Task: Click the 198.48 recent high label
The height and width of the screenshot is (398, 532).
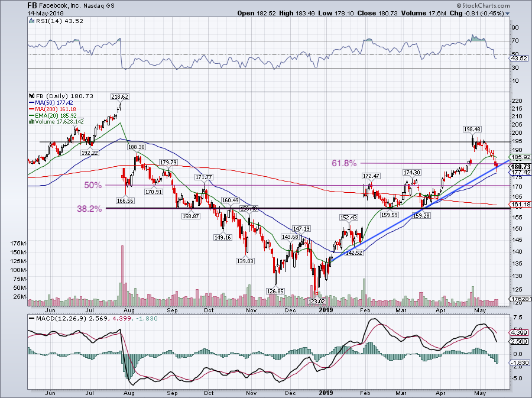Action: click(472, 130)
